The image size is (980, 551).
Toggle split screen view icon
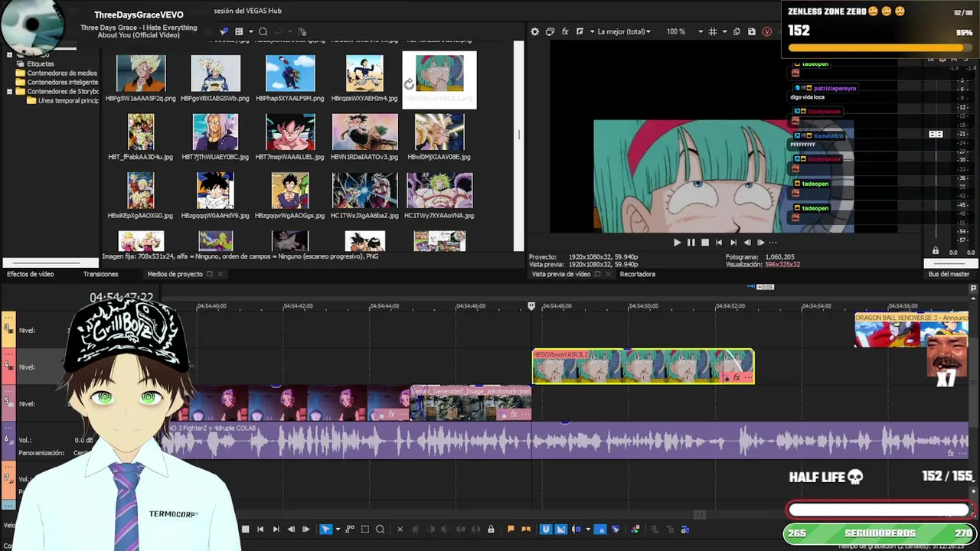pyautogui.click(x=580, y=31)
